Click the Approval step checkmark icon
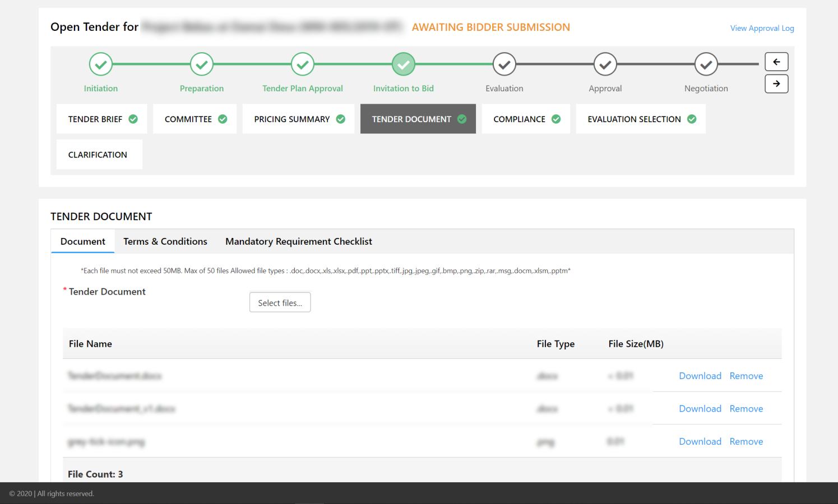Screen dimensions: 838x504 [605, 64]
